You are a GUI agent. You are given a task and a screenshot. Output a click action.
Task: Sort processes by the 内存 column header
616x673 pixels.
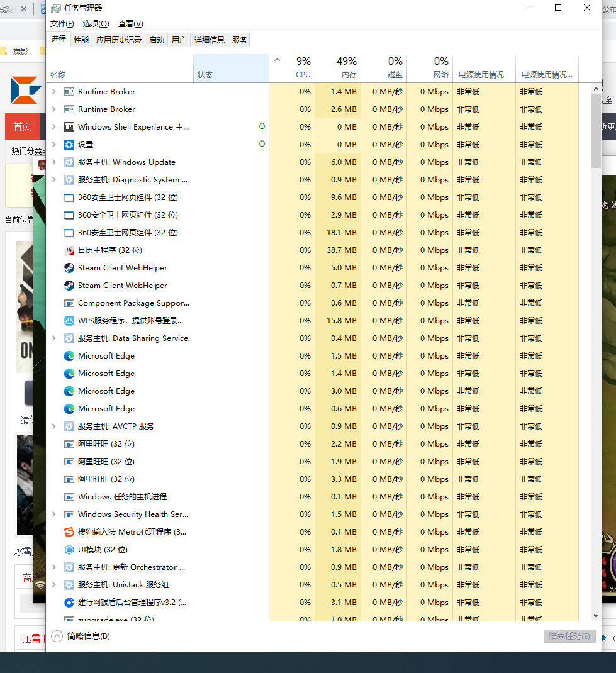point(338,69)
